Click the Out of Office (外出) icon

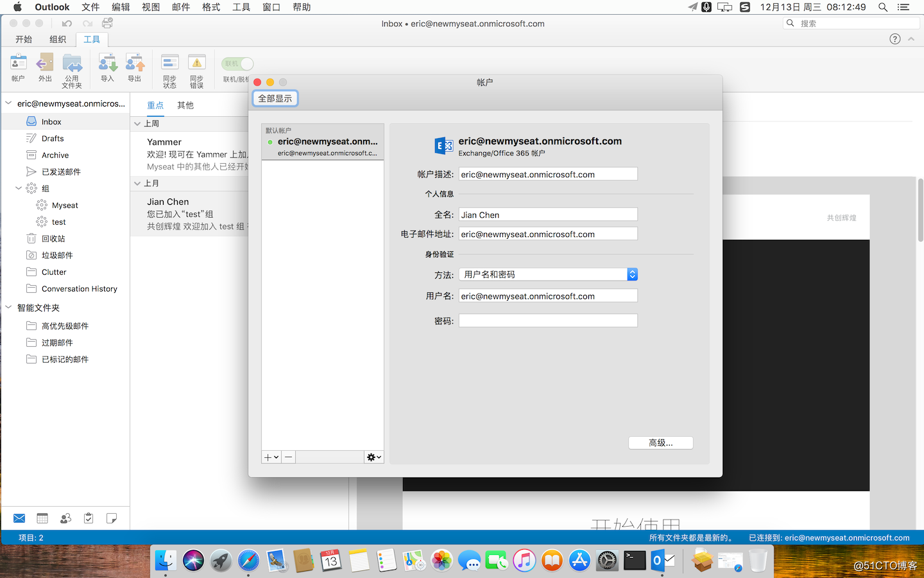coord(45,68)
